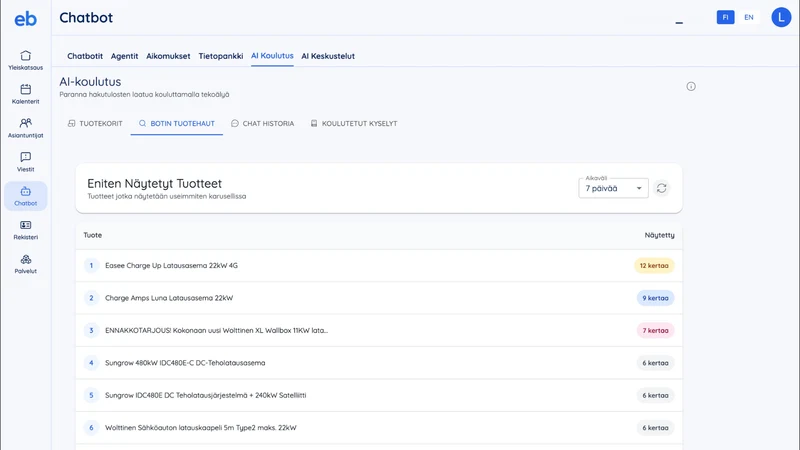Click the eb logo
This screenshot has width=800, height=450.
[x=26, y=19]
